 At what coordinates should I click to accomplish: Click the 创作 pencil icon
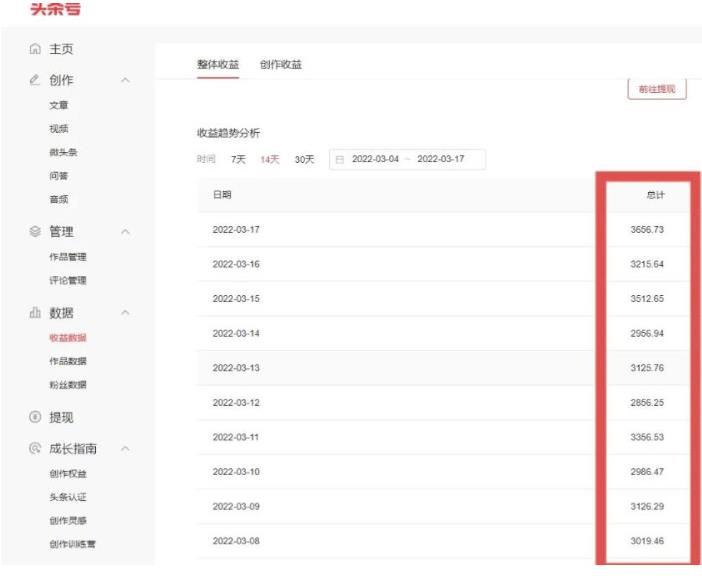[x=35, y=80]
